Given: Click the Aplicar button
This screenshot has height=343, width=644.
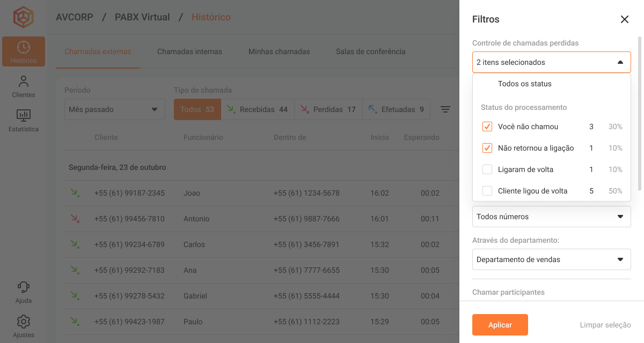Looking at the screenshot, I should [x=500, y=325].
